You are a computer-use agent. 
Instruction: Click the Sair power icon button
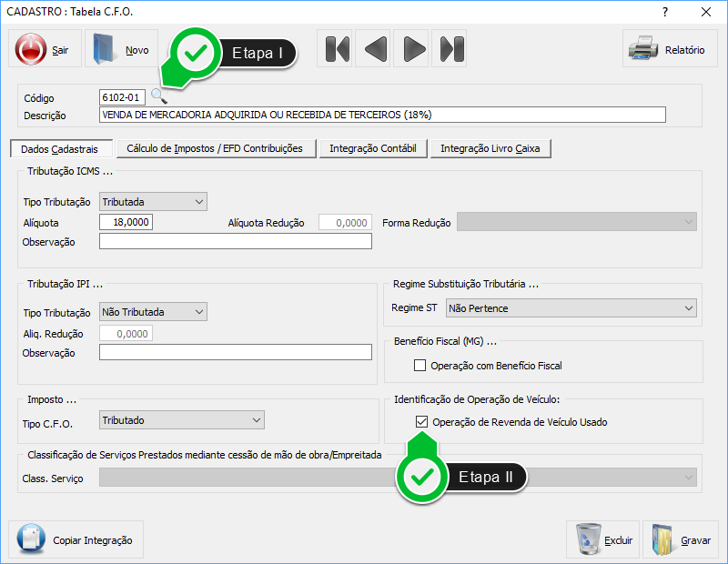tap(45, 50)
